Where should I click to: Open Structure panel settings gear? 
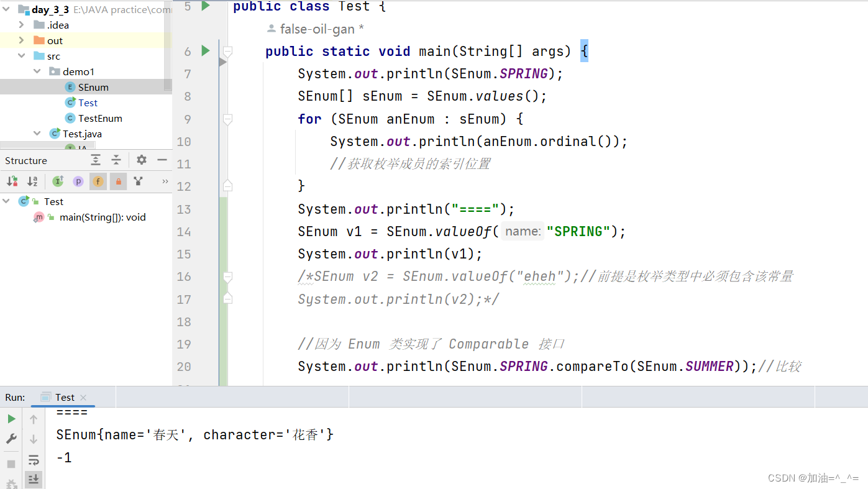point(142,160)
